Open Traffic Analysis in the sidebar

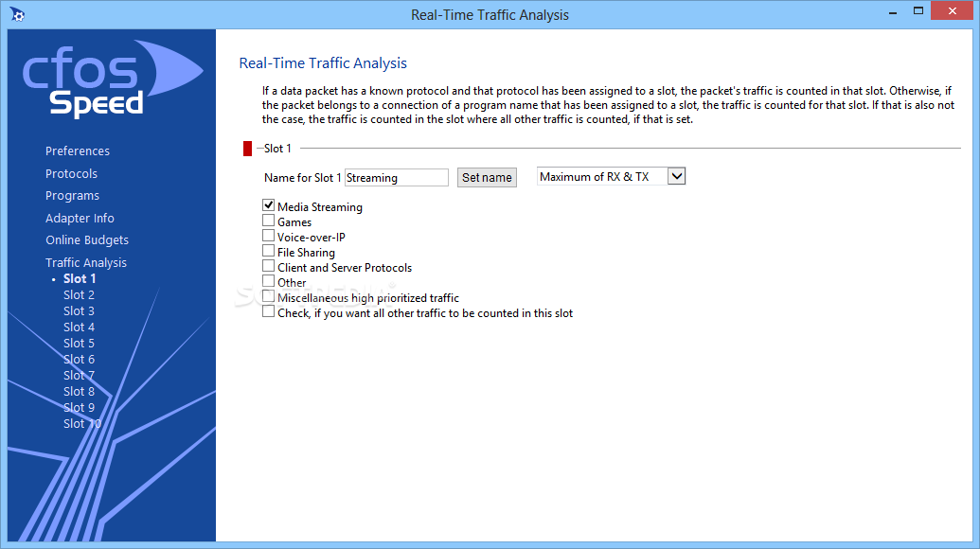[86, 262]
